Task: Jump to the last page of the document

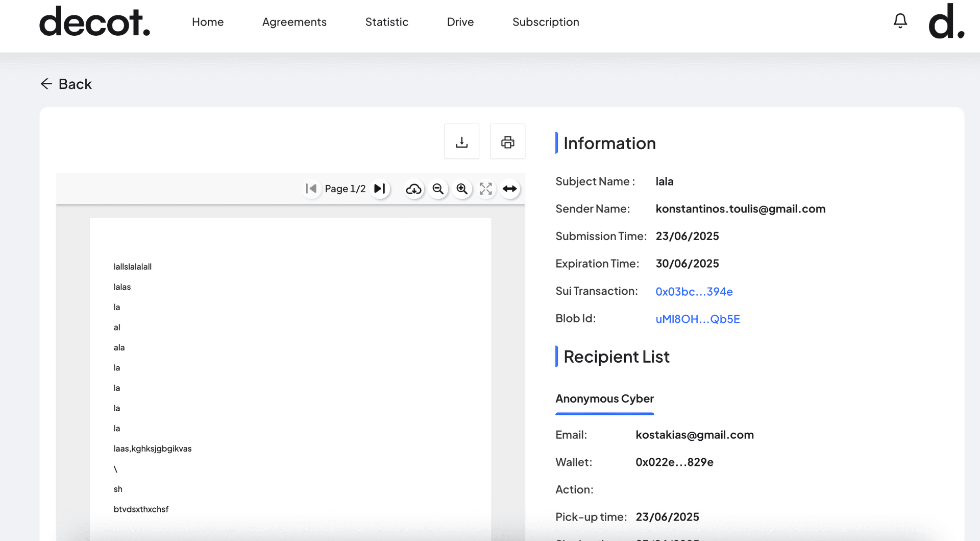Action: coord(380,189)
